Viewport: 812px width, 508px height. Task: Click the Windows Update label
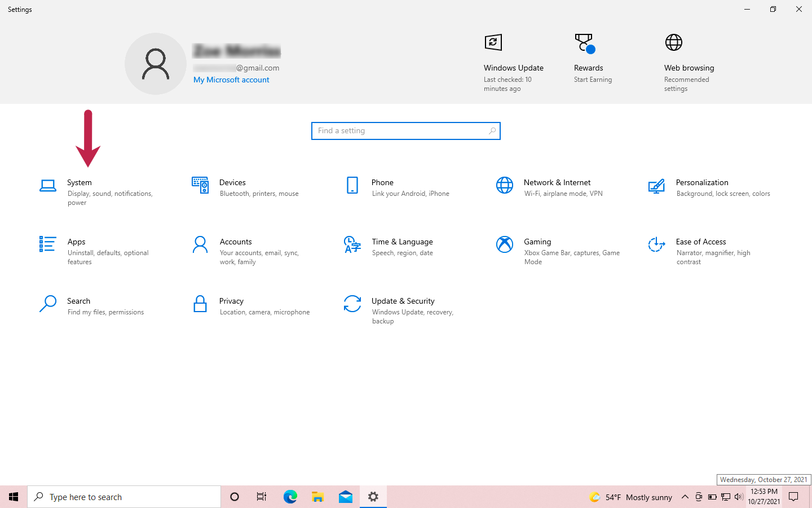click(513, 68)
